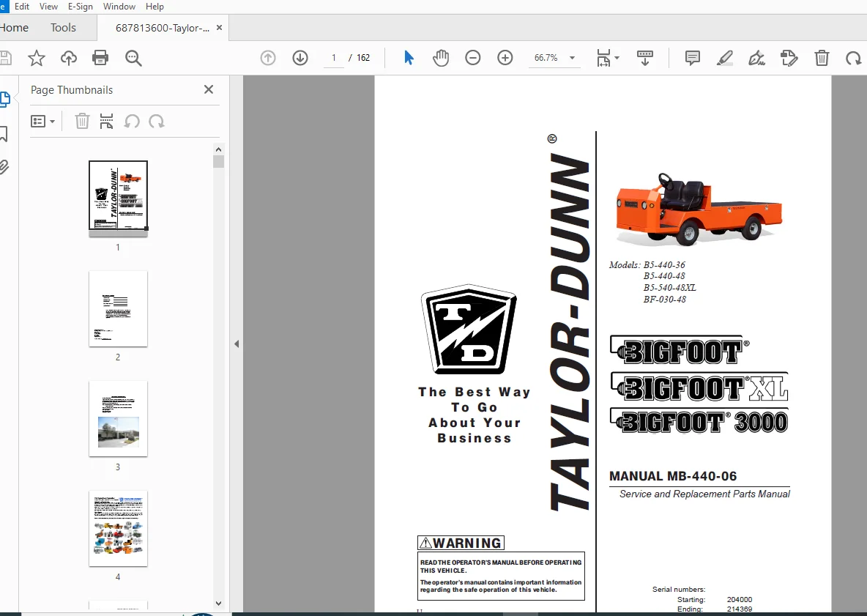867x616 pixels.
Task: Close the 687813600-Taylor document tab
Action: pyautogui.click(x=219, y=28)
